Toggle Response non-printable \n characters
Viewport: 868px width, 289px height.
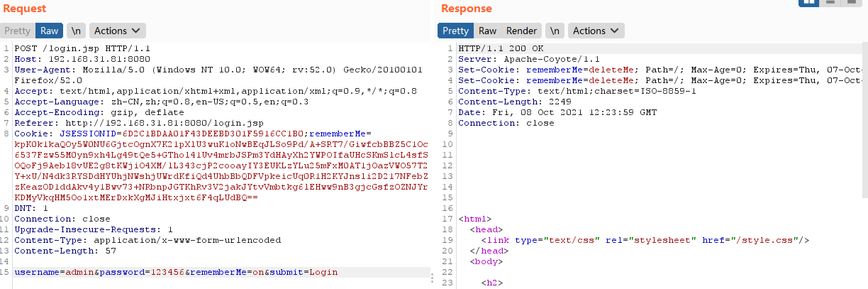(x=554, y=31)
